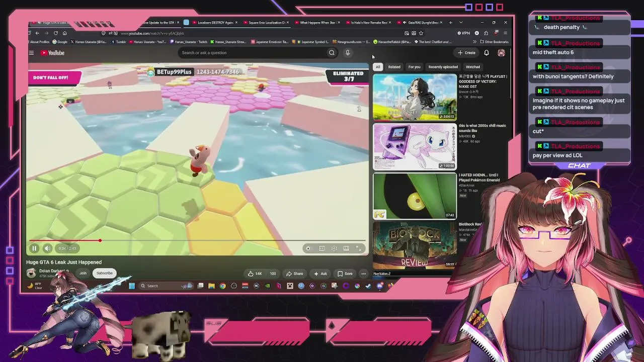
Task: Switch to the Halo's New Remake tab
Action: pos(367,23)
